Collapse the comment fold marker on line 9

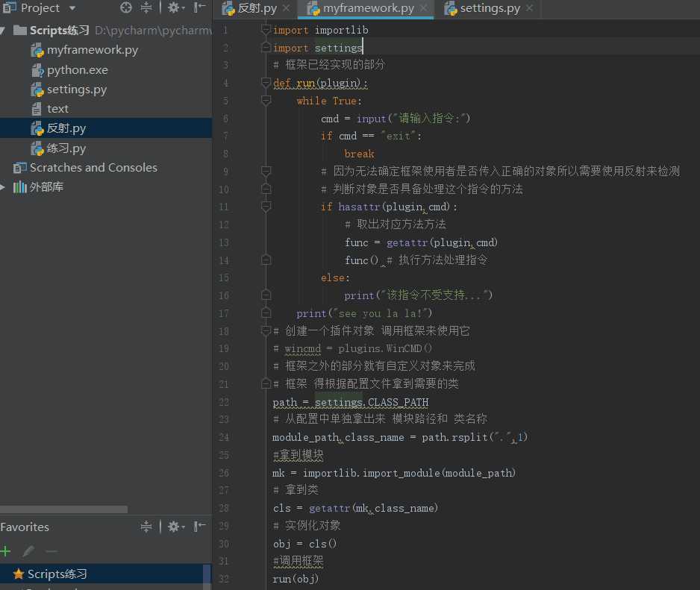(266, 172)
